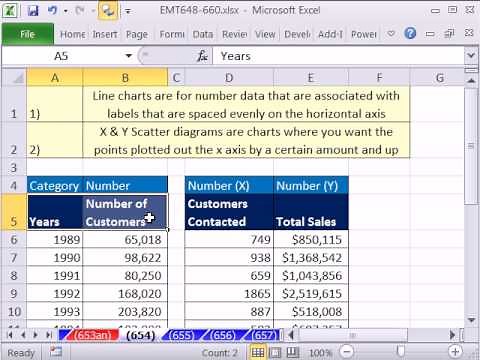Click the Excel application icon
This screenshot has height=360, width=480.
10,10
